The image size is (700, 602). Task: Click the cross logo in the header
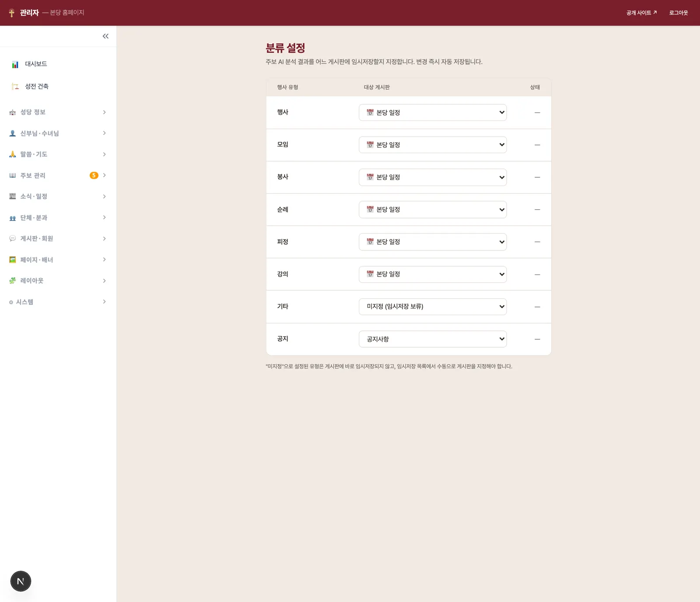click(12, 13)
